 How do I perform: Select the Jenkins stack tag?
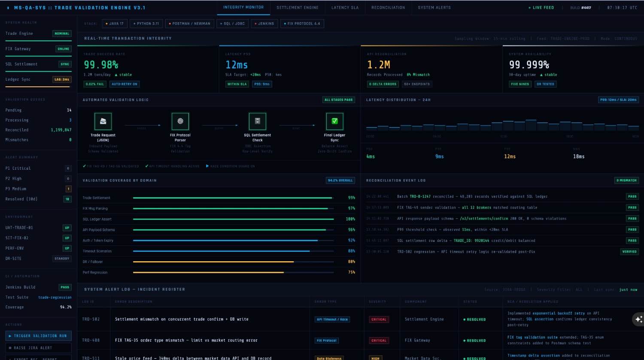[x=264, y=24]
